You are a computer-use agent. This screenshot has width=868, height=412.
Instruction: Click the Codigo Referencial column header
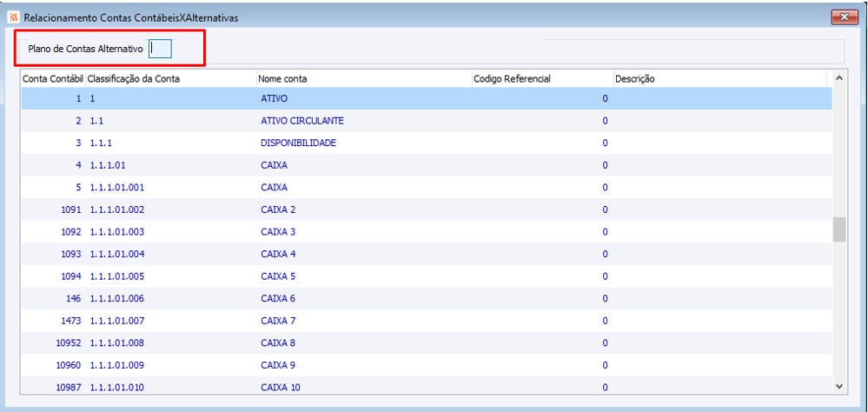click(542, 78)
